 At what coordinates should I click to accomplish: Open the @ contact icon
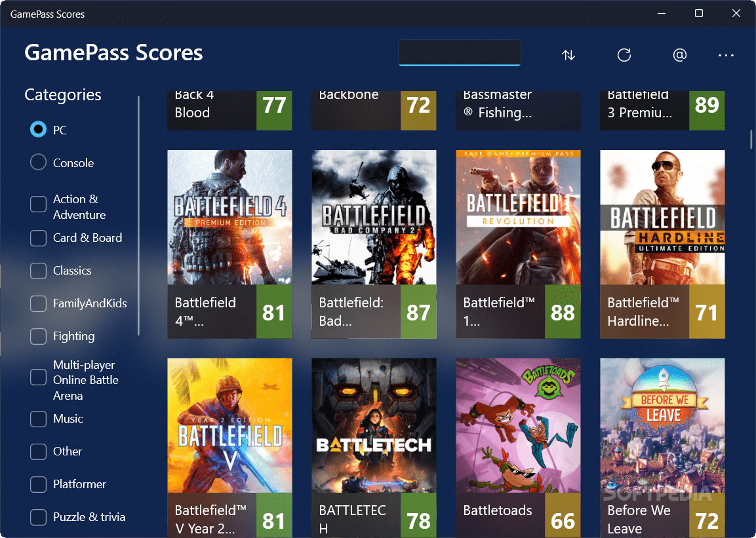pyautogui.click(x=679, y=55)
